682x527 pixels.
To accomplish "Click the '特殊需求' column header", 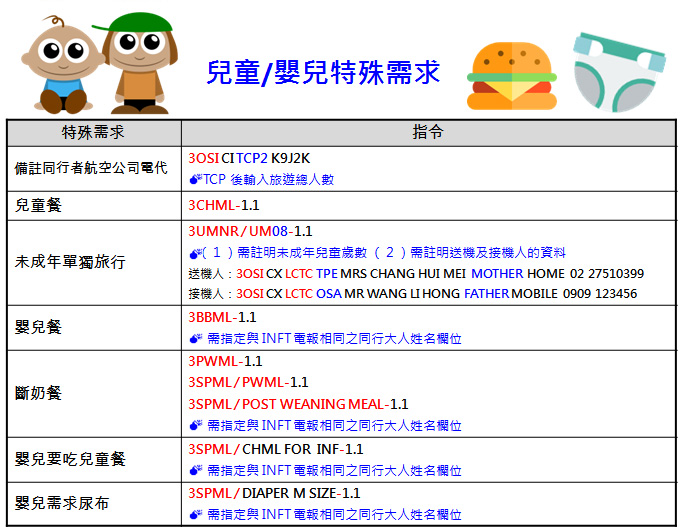I will coord(93,132).
